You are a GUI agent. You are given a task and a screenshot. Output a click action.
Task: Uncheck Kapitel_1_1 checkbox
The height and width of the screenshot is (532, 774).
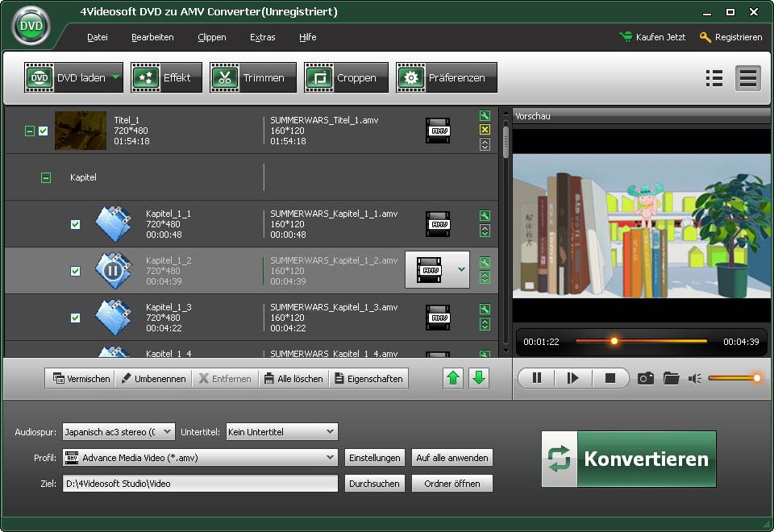tap(75, 224)
